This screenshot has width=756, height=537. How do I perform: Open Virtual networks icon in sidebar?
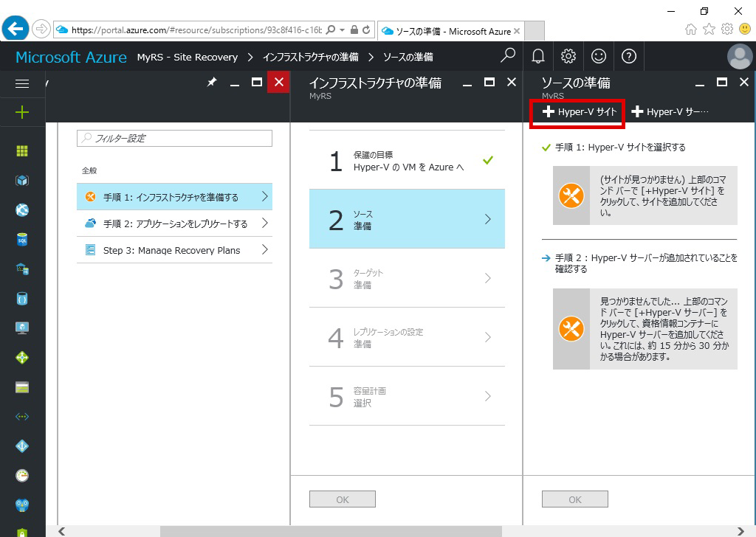click(22, 417)
